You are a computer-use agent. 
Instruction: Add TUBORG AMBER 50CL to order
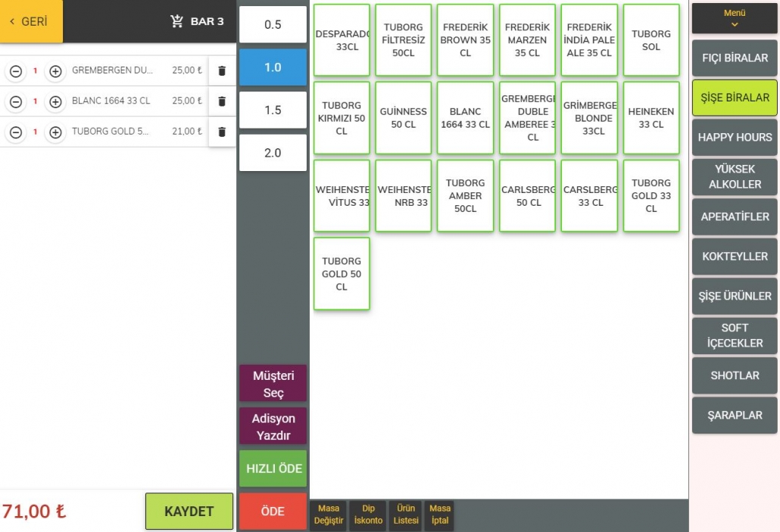click(465, 196)
